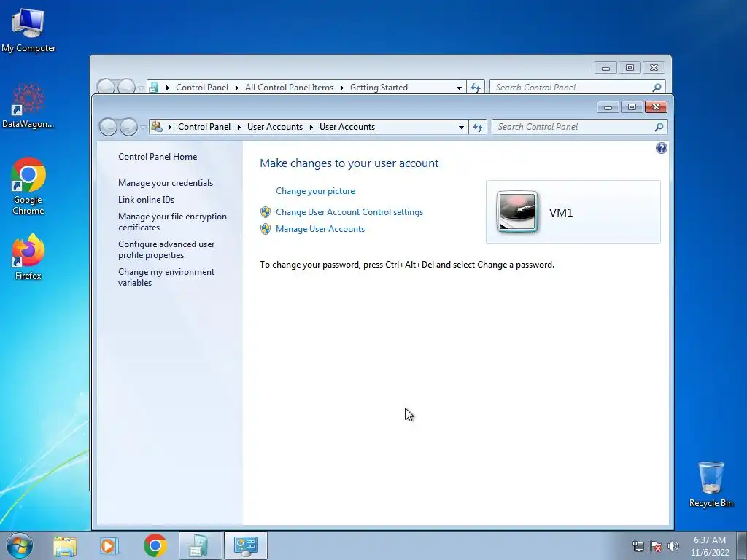
Task: Click shield icon beside User Account Control settings
Action: tap(266, 212)
